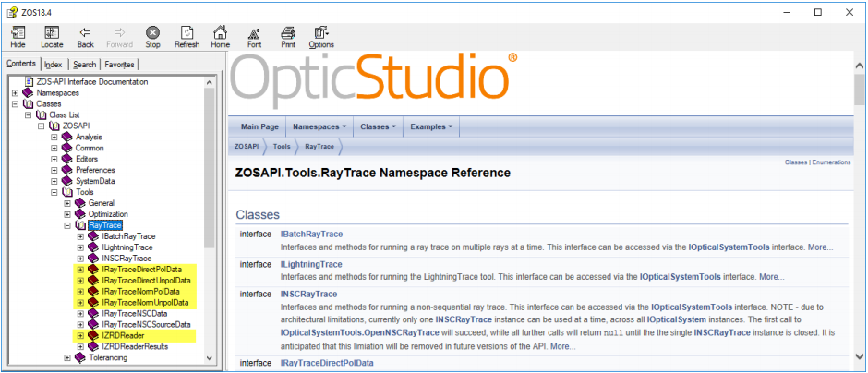868x373 pixels.
Task: Select IRayTraceNSCSourceData in the tree
Action: point(146,325)
